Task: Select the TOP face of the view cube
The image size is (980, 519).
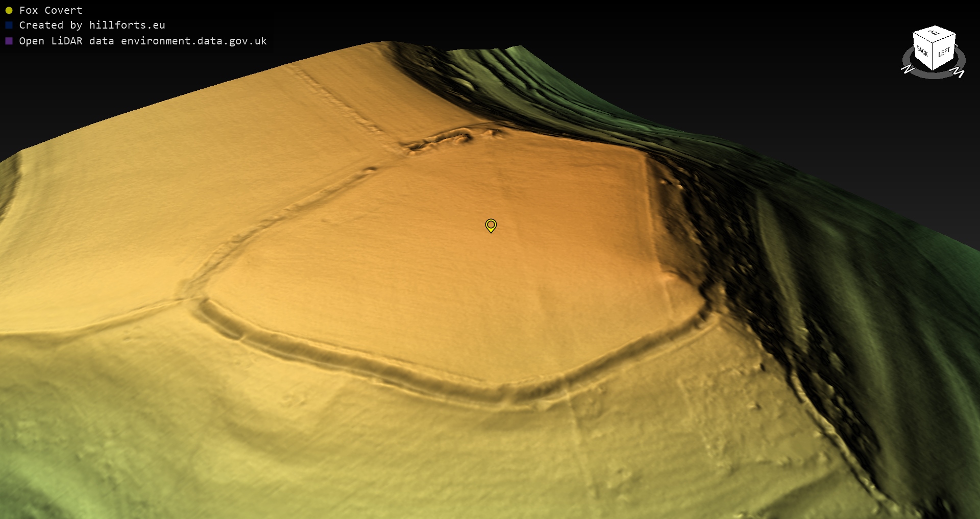Action: [x=934, y=33]
